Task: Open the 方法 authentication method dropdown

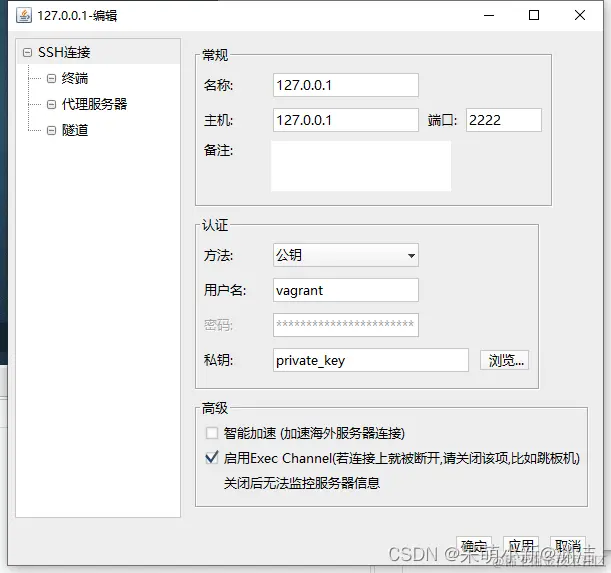Action: click(x=346, y=255)
